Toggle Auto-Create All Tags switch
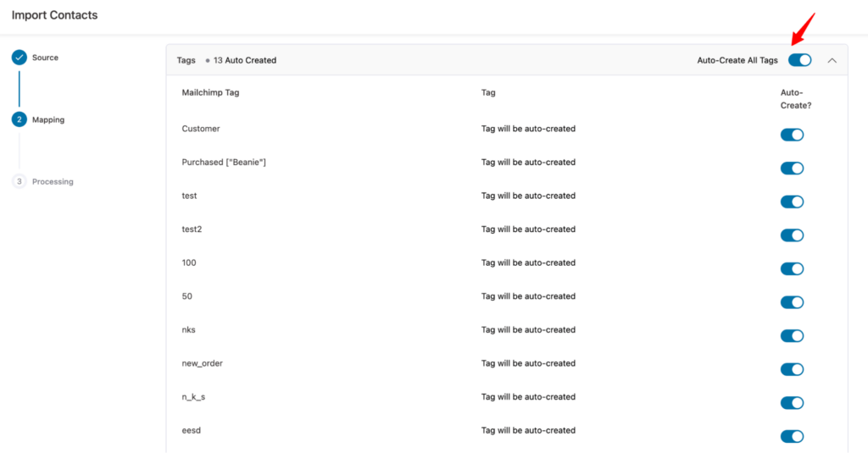868x453 pixels. click(799, 60)
